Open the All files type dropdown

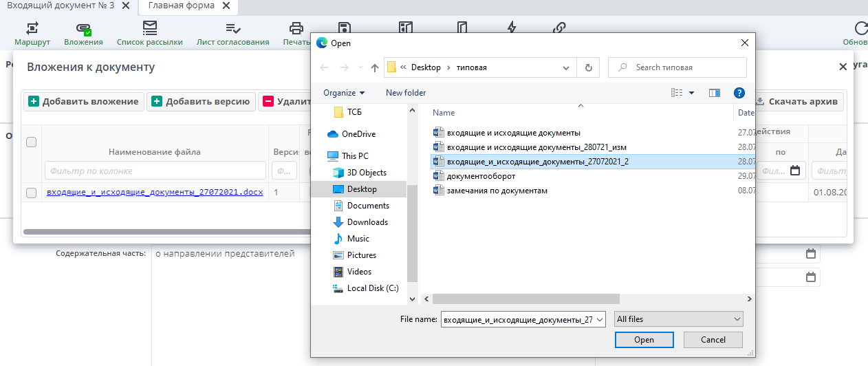coord(679,319)
